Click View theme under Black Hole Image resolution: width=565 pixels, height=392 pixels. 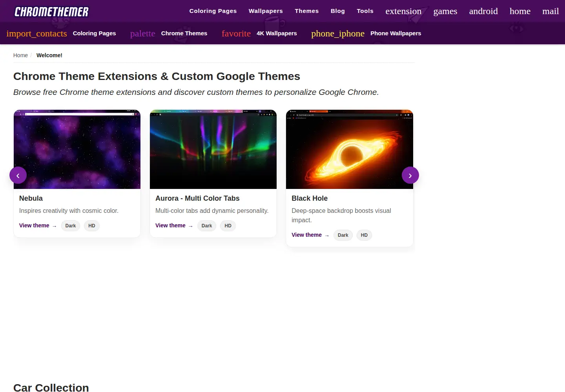tap(310, 235)
